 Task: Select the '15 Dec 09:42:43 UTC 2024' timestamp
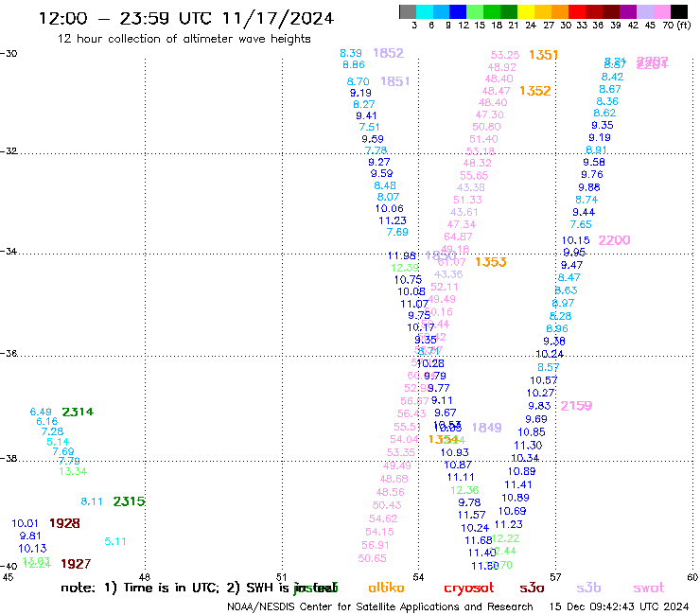pyautogui.click(x=619, y=606)
